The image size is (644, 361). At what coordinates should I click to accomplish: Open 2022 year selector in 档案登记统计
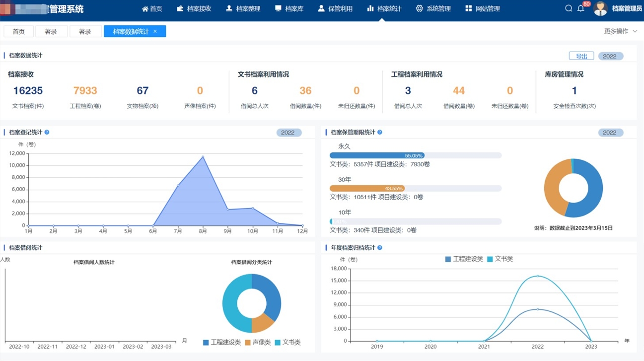pyautogui.click(x=288, y=133)
